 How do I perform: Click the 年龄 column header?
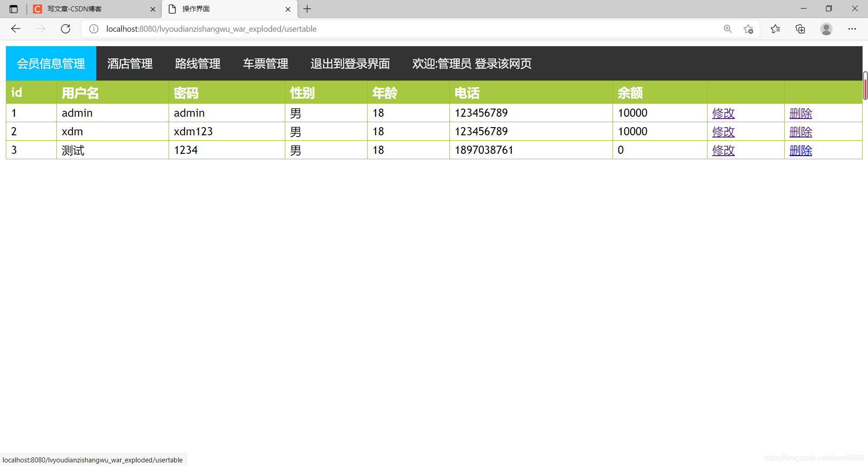click(408, 92)
